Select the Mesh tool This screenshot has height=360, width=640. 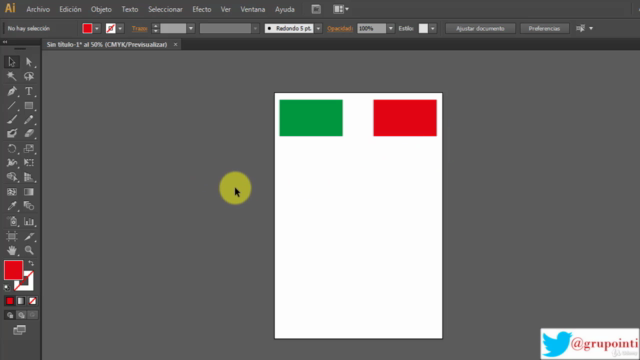point(11,192)
